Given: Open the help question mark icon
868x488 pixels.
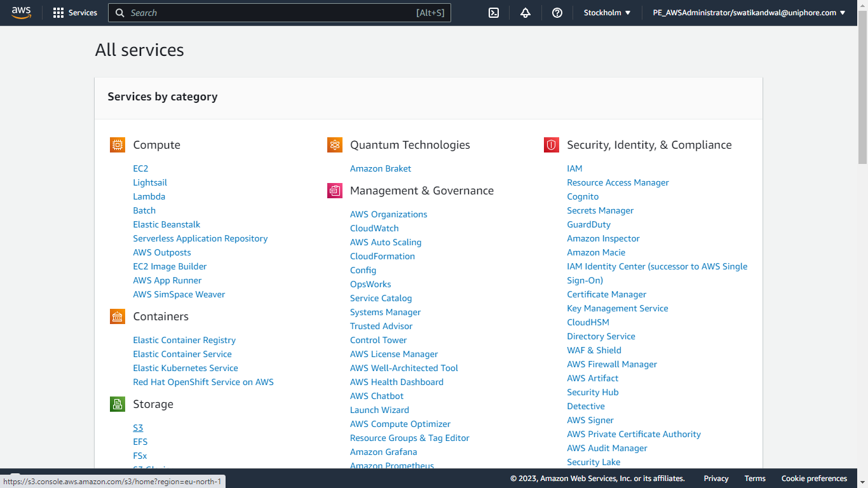Looking at the screenshot, I should [x=557, y=13].
